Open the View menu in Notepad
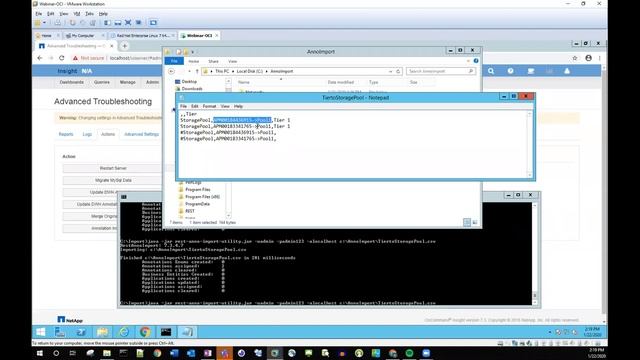This screenshot has height=360, width=640. (225, 106)
